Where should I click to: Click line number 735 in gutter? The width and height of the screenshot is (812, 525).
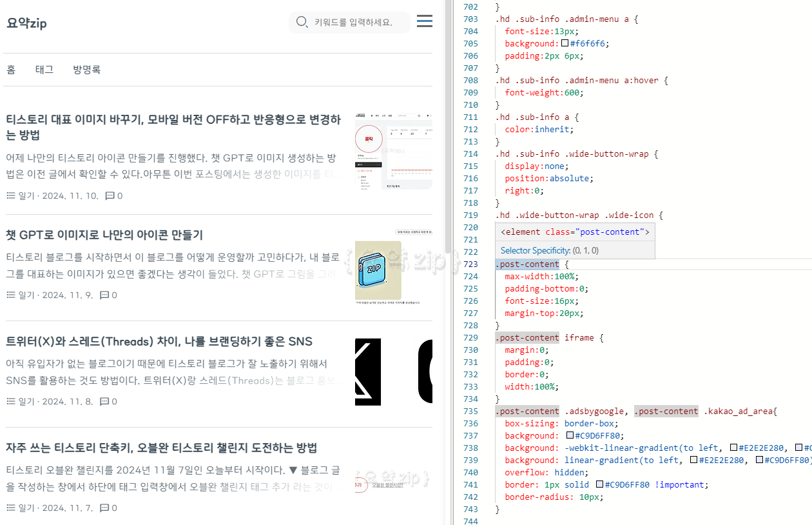470,411
